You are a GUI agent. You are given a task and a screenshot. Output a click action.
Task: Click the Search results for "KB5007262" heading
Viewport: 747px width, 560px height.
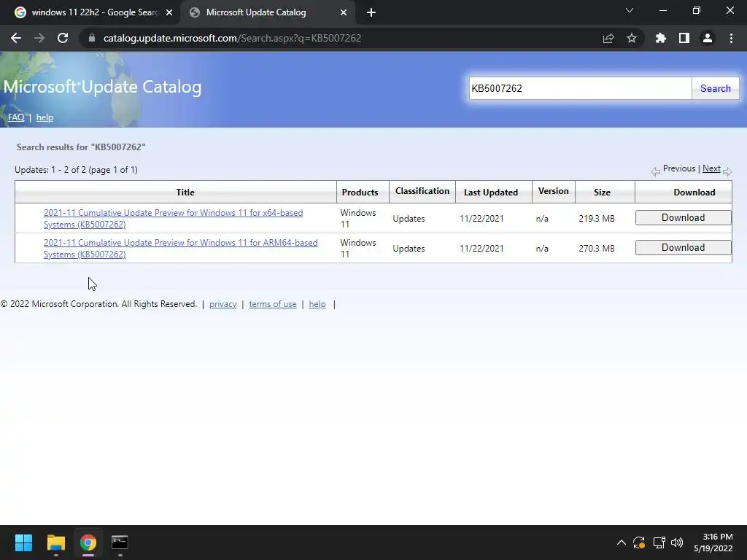(x=81, y=147)
